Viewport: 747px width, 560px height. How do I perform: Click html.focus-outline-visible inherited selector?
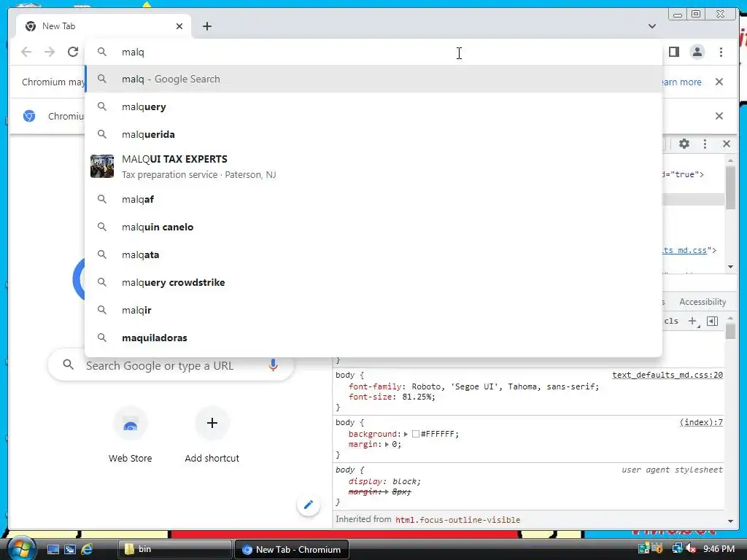[x=458, y=520]
